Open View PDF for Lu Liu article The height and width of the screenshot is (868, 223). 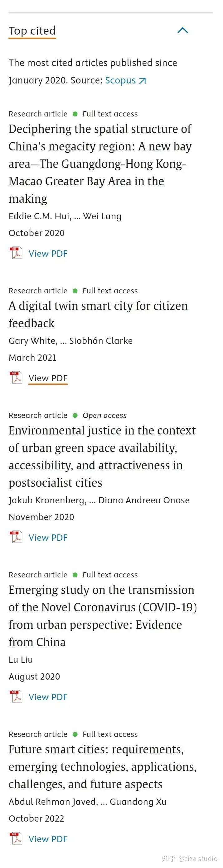pyautogui.click(x=48, y=697)
